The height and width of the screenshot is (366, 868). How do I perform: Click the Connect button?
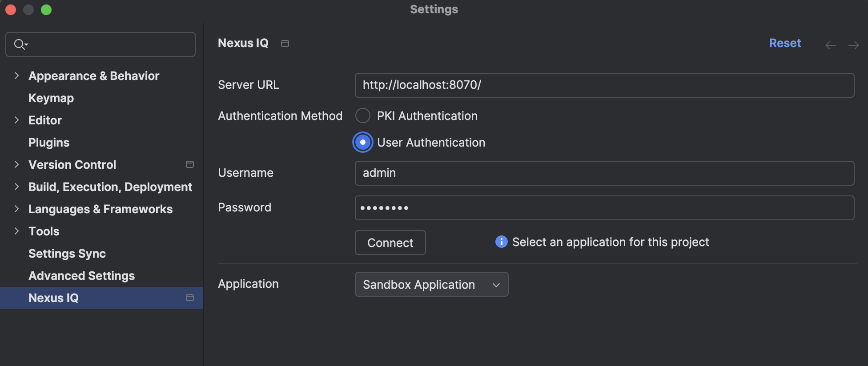390,243
